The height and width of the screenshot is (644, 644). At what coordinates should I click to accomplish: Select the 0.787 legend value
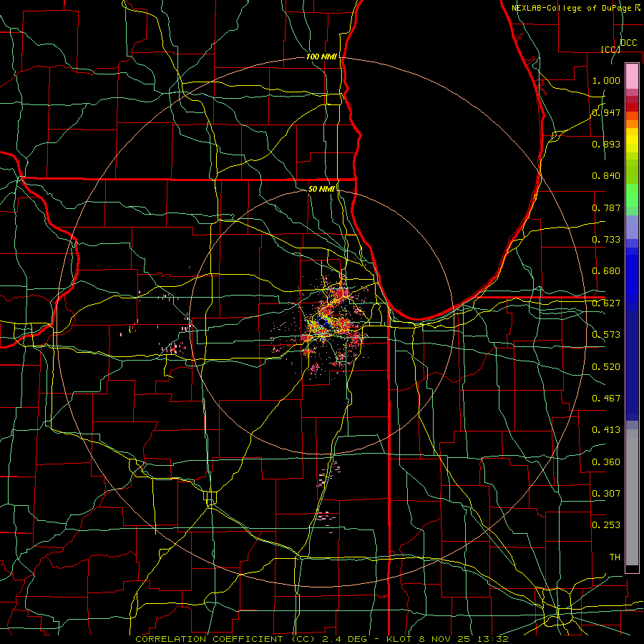pos(606,208)
